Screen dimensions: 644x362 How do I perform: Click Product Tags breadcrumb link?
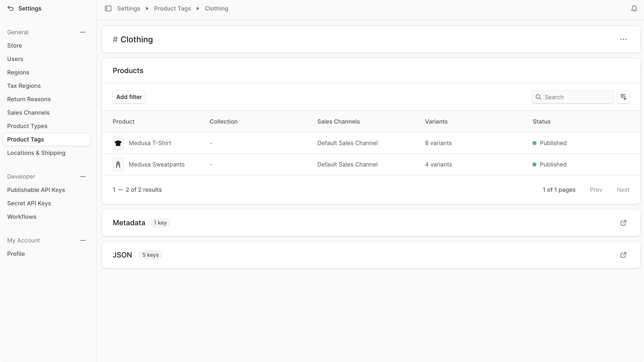click(x=172, y=8)
